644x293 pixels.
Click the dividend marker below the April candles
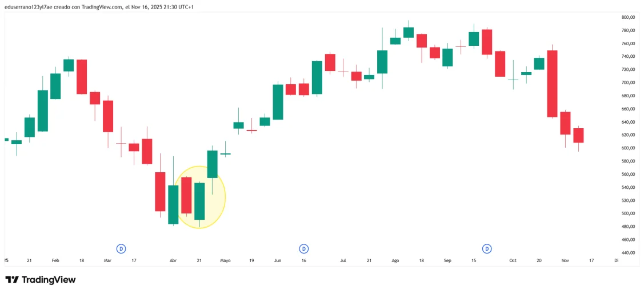[x=121, y=248]
